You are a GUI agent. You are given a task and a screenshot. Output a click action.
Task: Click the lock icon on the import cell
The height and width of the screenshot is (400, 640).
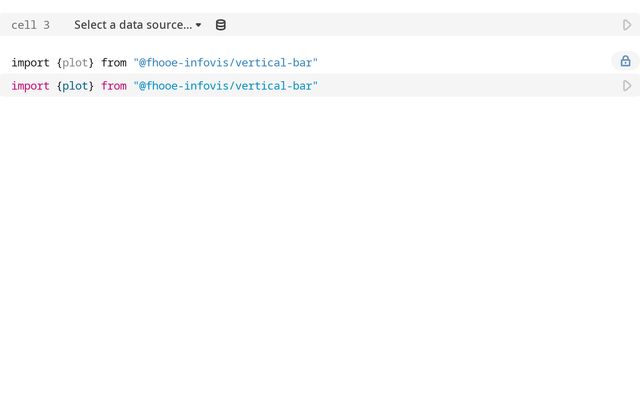click(625, 61)
